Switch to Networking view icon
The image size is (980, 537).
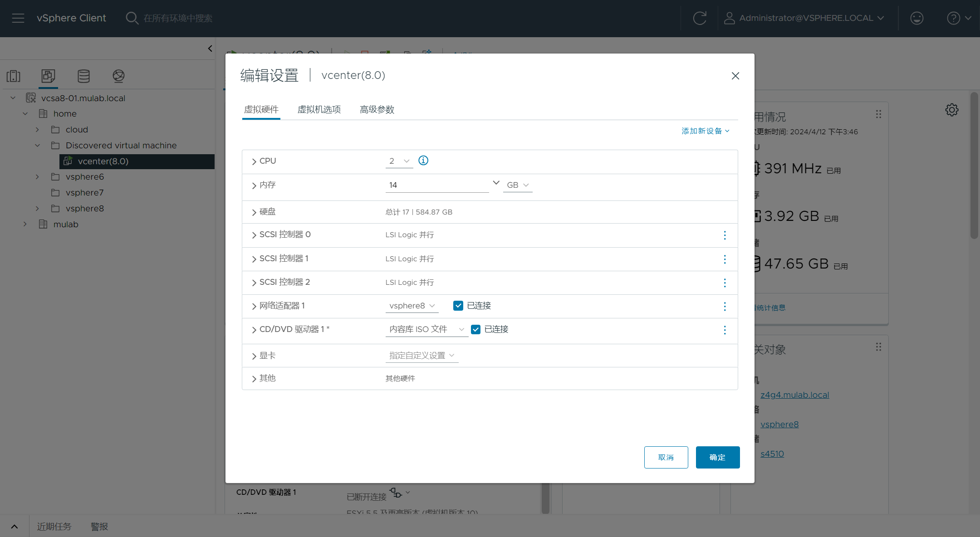[118, 76]
